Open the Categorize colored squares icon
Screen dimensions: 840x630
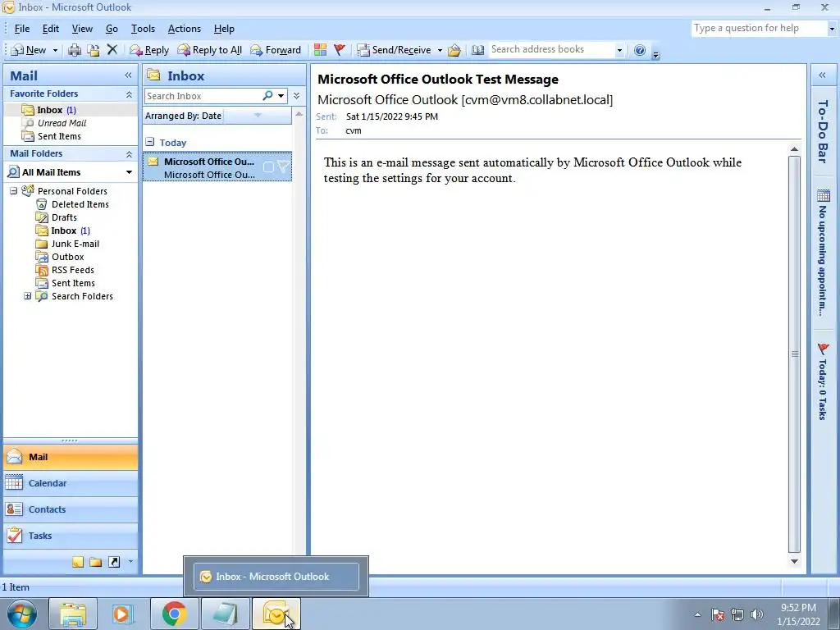[x=321, y=50]
